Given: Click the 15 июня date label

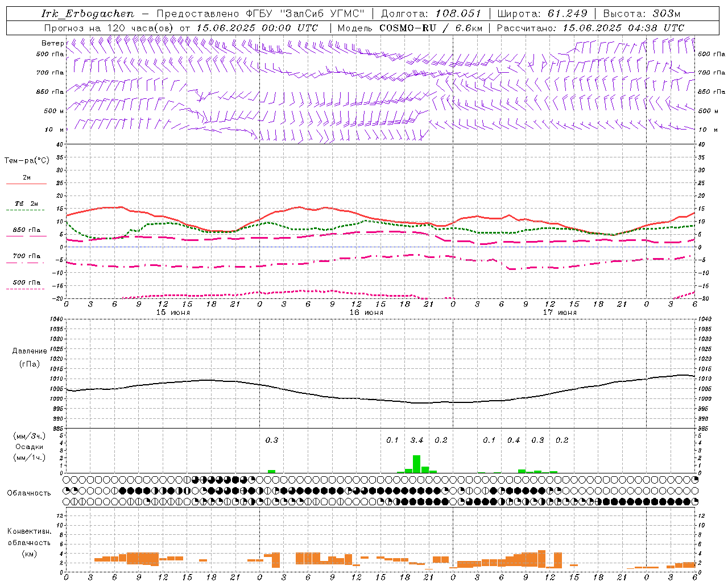Looking at the screenshot, I should click(x=173, y=313).
